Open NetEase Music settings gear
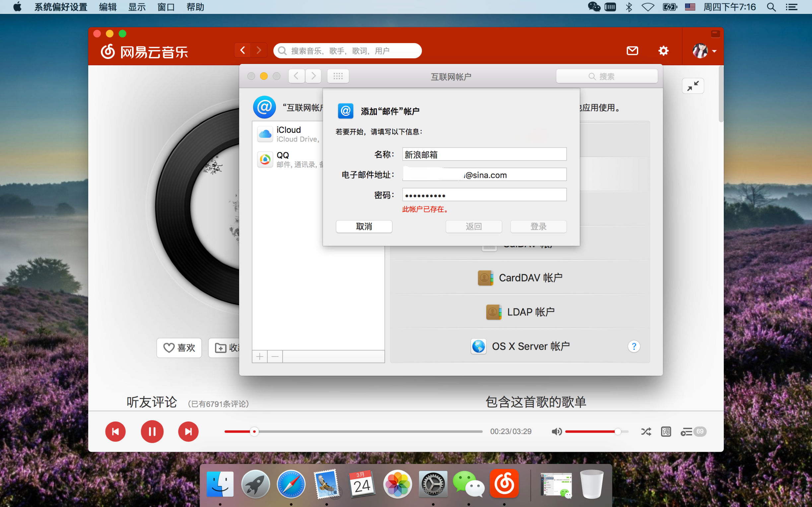Image resolution: width=812 pixels, height=507 pixels. (663, 51)
